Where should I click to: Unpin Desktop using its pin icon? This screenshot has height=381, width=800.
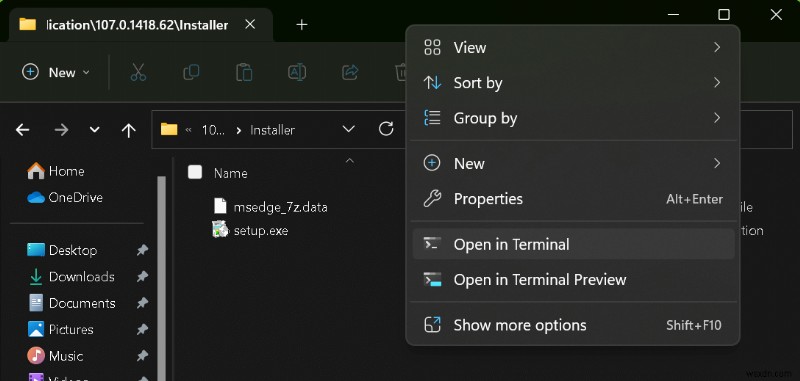point(142,250)
